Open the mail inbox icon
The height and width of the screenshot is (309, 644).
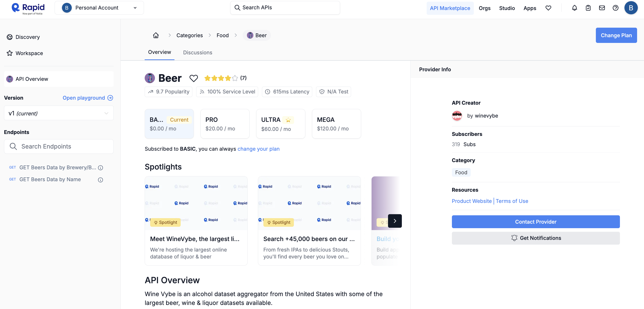click(x=602, y=8)
